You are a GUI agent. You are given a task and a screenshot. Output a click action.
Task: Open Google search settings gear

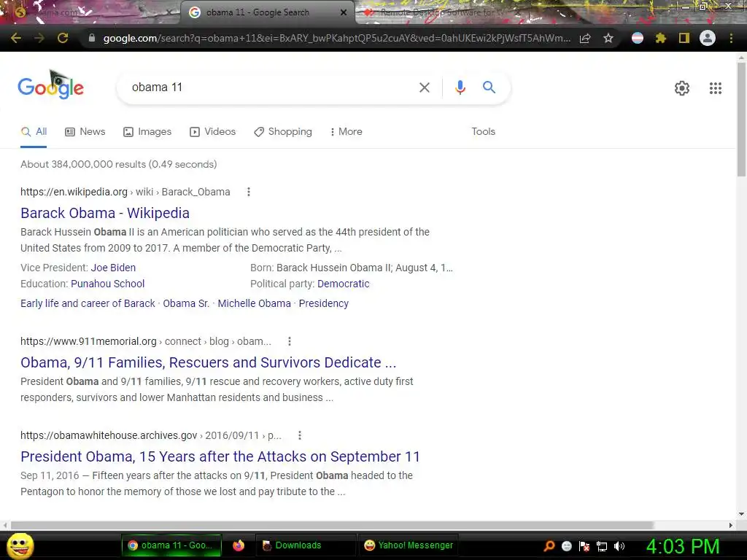click(x=682, y=88)
